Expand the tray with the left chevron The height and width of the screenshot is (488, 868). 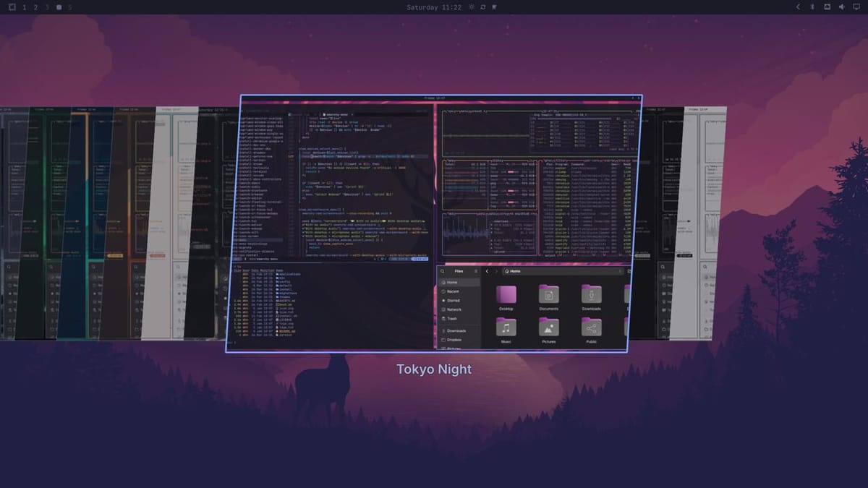[798, 7]
